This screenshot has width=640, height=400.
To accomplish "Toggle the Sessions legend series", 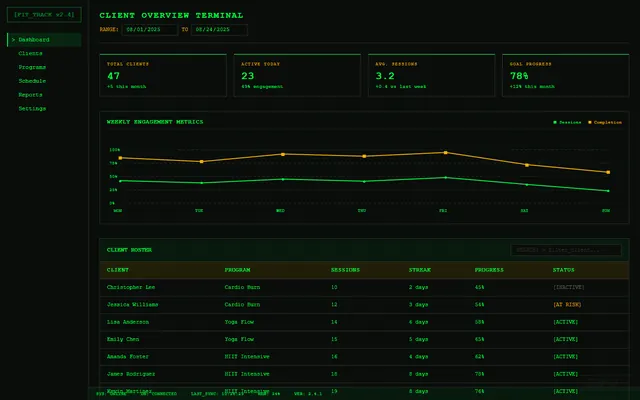I will click(x=567, y=122).
